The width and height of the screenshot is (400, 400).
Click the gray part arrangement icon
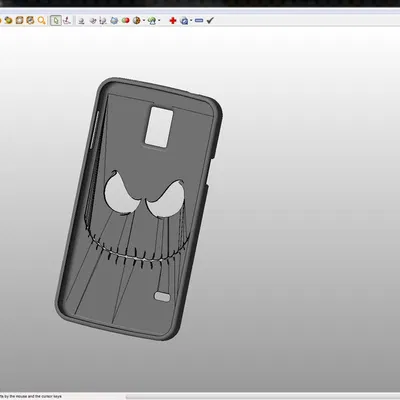(93, 21)
